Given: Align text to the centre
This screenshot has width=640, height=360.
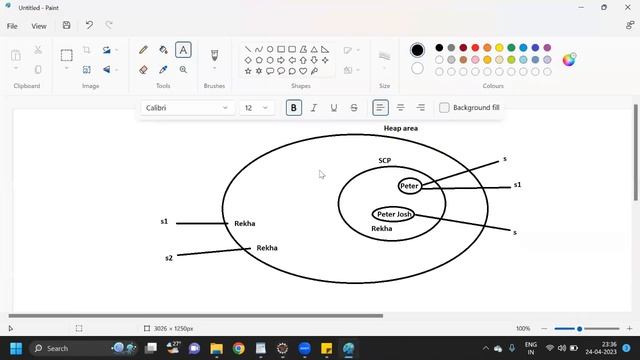Looking at the screenshot, I should (x=400, y=108).
